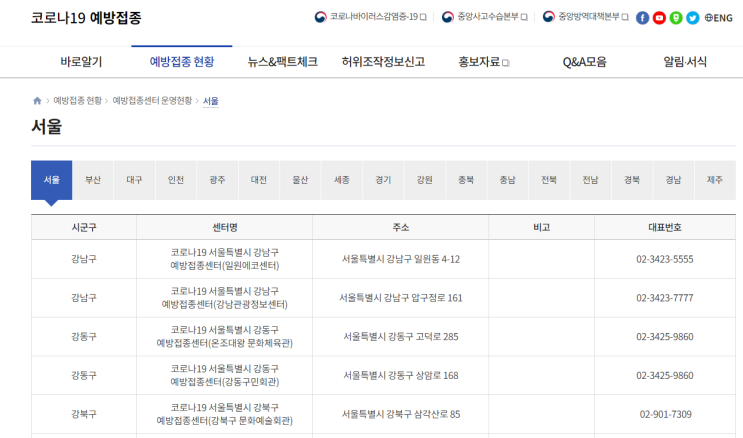Image resolution: width=743 pixels, height=438 pixels.
Task: Select the 경기 region tab
Action: (x=383, y=180)
